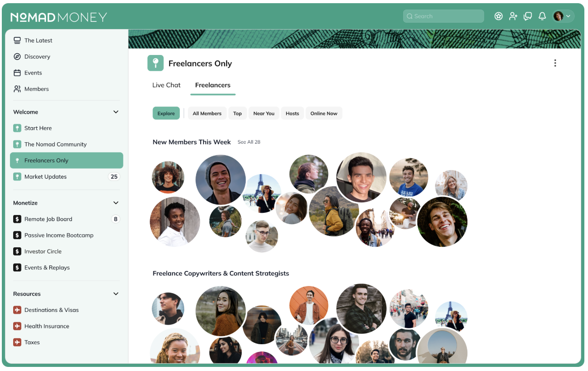Click the three-dot options menu icon
The image size is (588, 371).
click(x=555, y=63)
